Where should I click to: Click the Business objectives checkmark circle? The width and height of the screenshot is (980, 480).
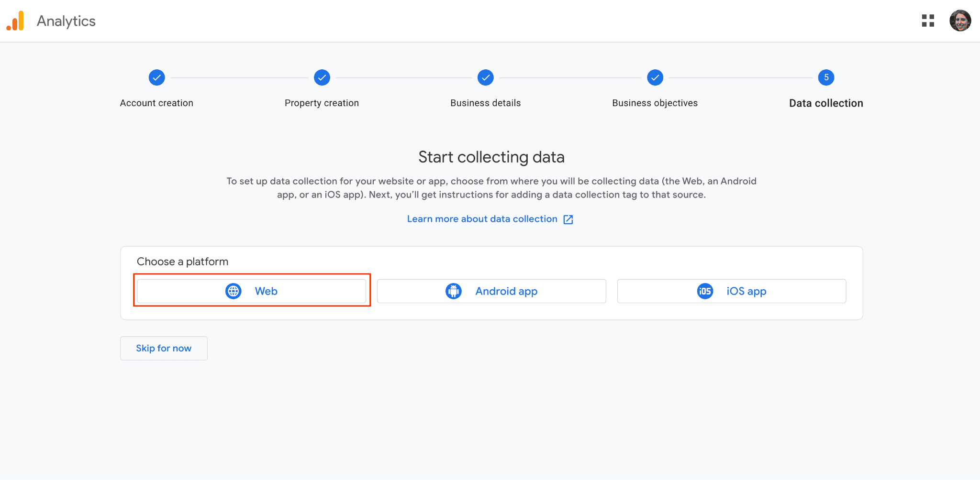coord(655,77)
